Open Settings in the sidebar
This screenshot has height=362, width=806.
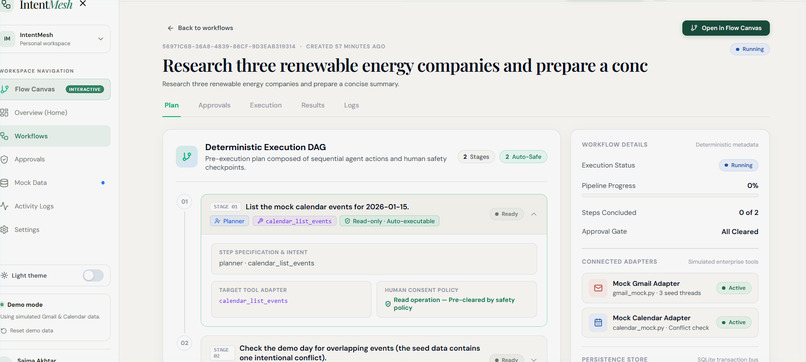point(55,229)
